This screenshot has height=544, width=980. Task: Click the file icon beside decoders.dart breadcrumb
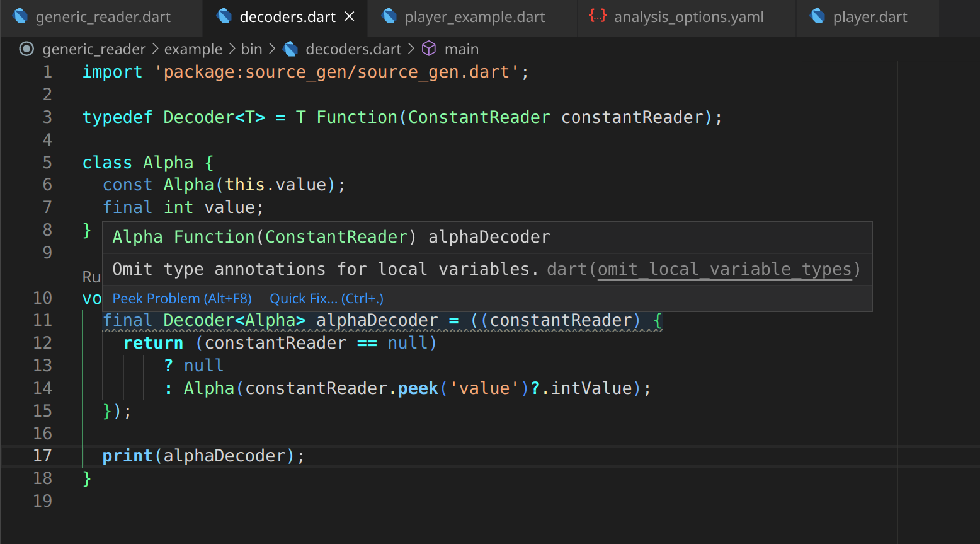291,49
